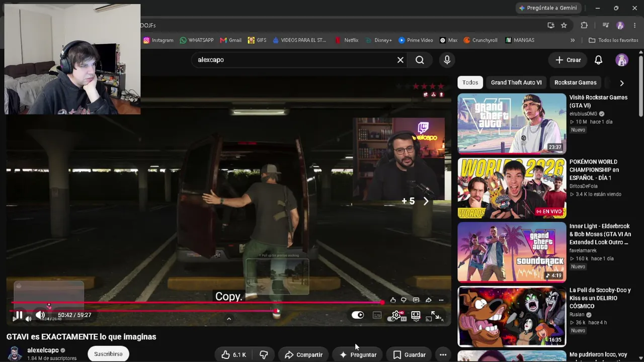
Task: Click the Compartir button
Action: [x=303, y=354]
